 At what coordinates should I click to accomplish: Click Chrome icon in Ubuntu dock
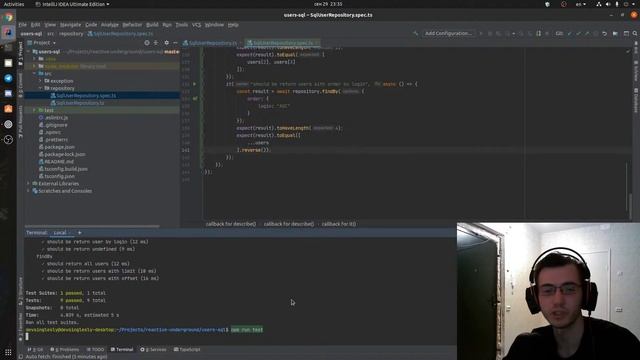(x=8, y=17)
